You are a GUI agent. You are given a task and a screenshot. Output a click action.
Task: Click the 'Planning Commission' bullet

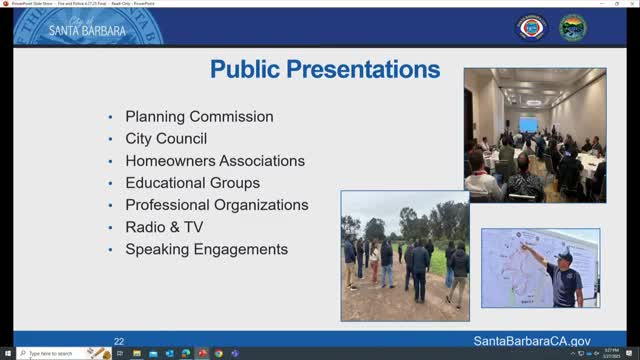(199, 117)
